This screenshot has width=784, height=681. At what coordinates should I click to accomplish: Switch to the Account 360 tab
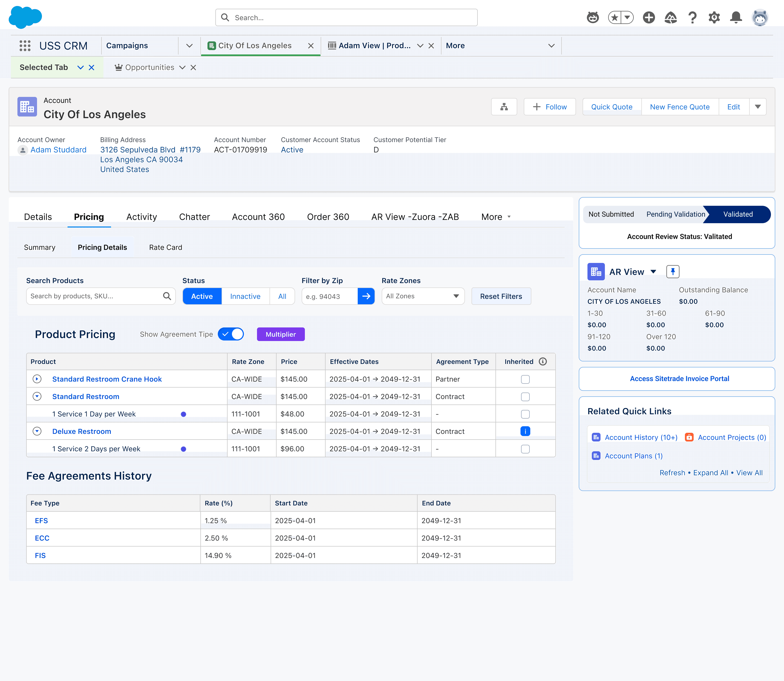click(x=258, y=217)
